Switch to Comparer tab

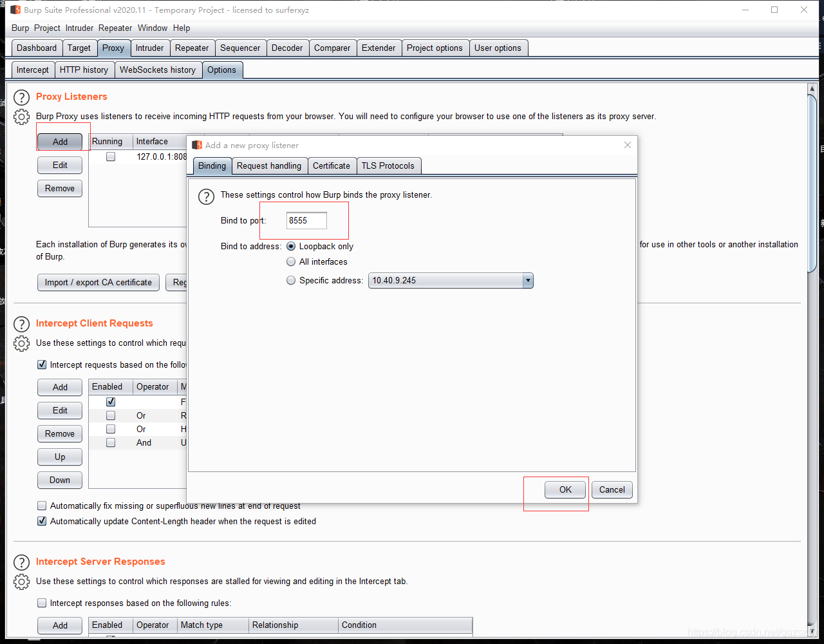click(x=332, y=48)
